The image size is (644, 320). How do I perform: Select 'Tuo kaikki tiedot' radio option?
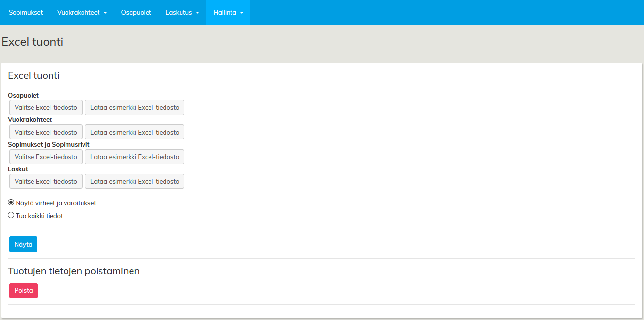pyautogui.click(x=11, y=215)
